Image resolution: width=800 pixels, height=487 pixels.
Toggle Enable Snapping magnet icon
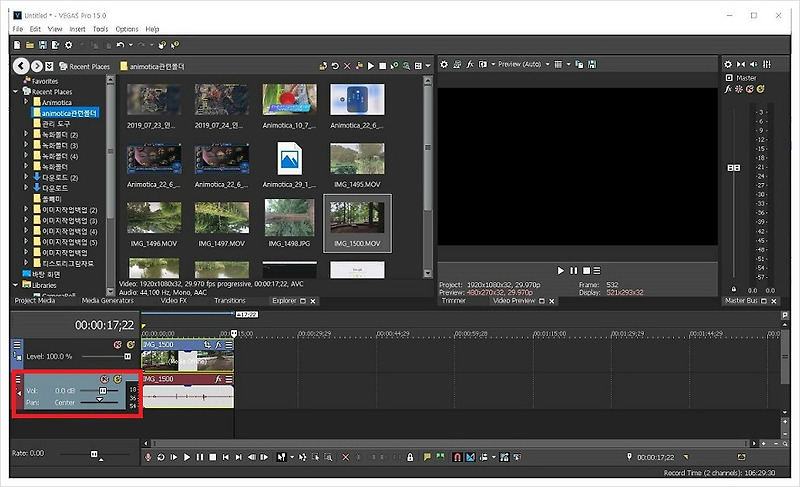[x=457, y=457]
